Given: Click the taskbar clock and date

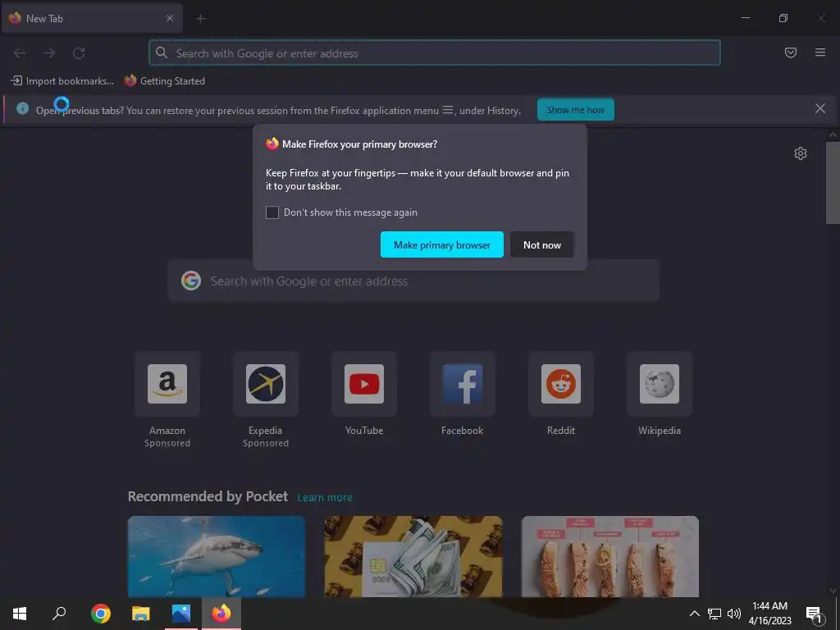Looking at the screenshot, I should (769, 614).
